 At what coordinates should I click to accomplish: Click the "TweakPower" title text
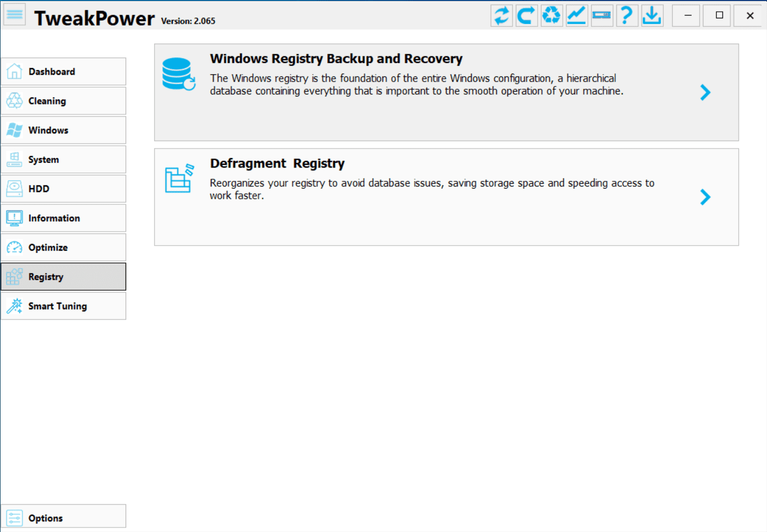(x=94, y=18)
